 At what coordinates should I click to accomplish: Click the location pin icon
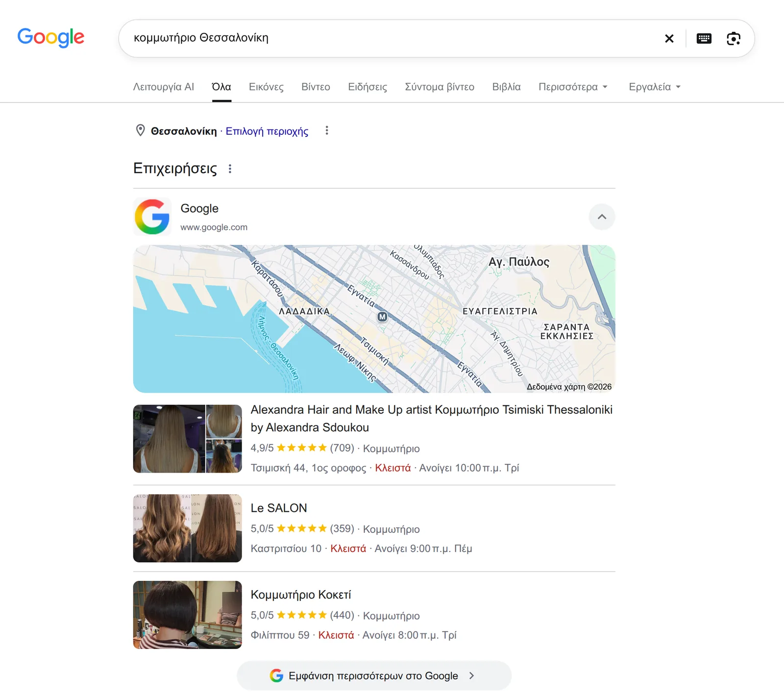[140, 130]
